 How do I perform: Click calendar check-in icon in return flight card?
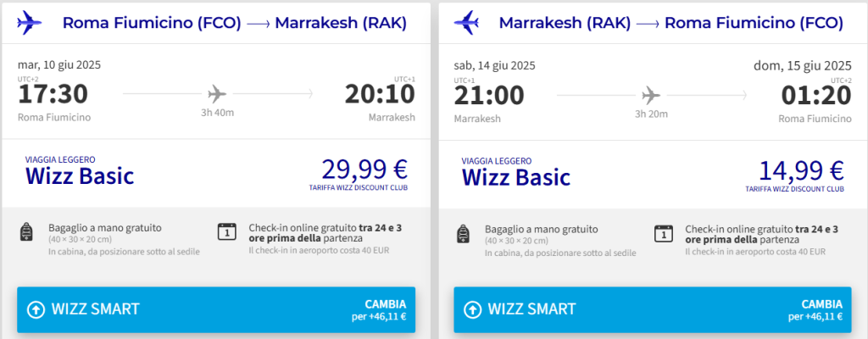(x=664, y=233)
